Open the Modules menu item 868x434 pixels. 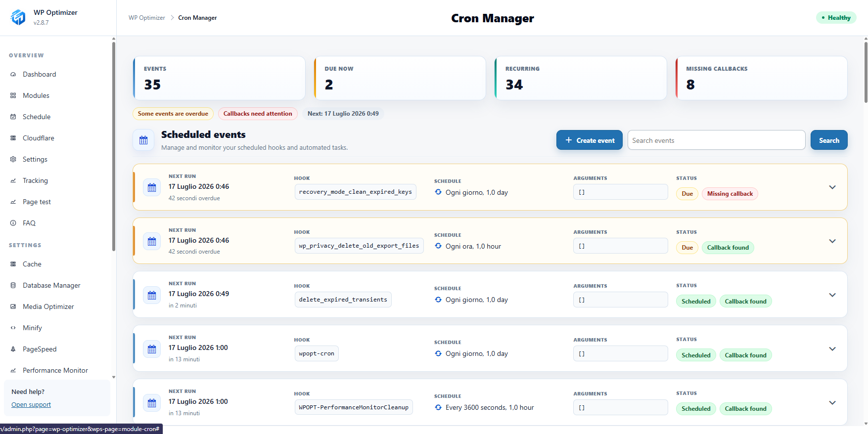coord(36,95)
